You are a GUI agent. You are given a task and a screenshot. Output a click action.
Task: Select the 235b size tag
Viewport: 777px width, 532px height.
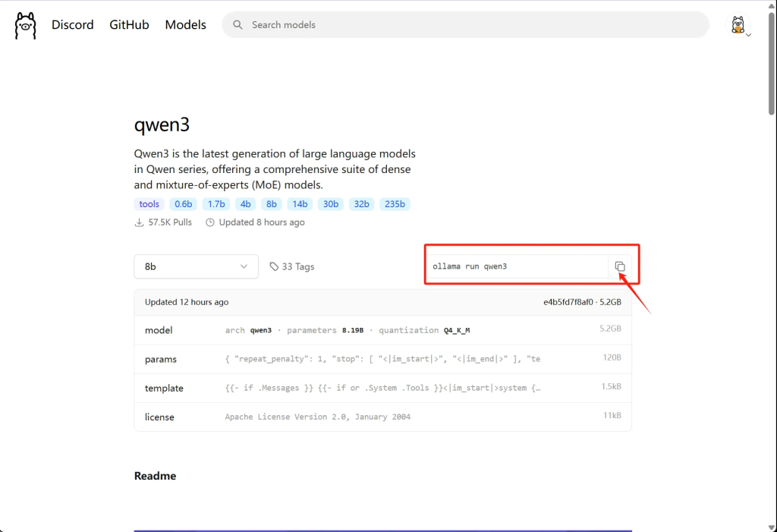click(395, 204)
